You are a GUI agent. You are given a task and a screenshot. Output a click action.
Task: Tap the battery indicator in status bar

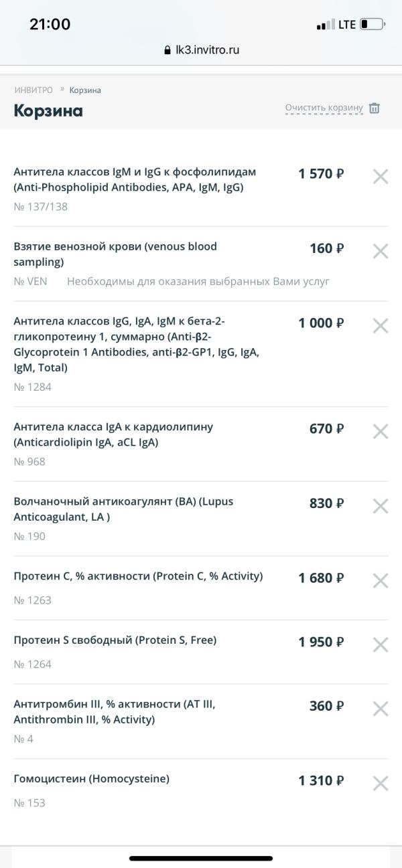372,25
